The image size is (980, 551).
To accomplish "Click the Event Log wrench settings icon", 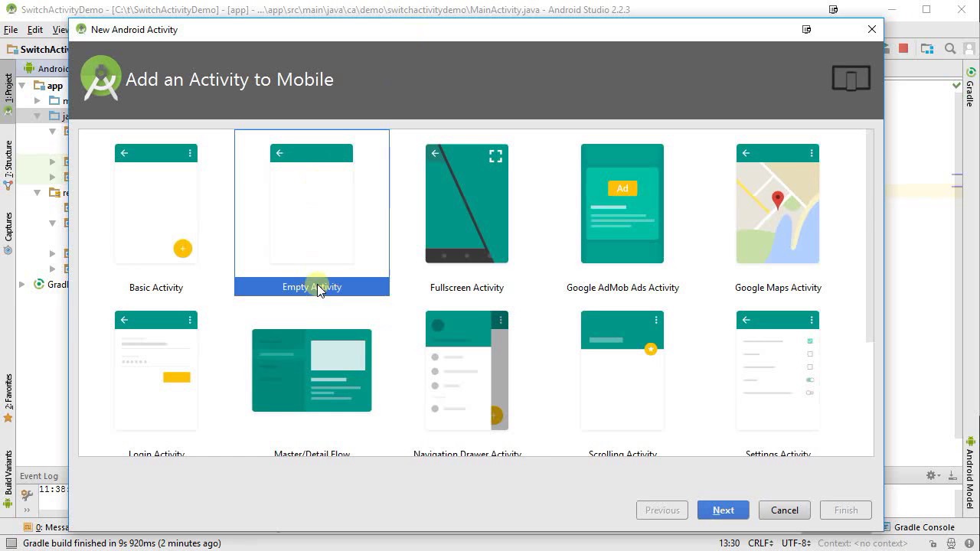I will coord(27,495).
